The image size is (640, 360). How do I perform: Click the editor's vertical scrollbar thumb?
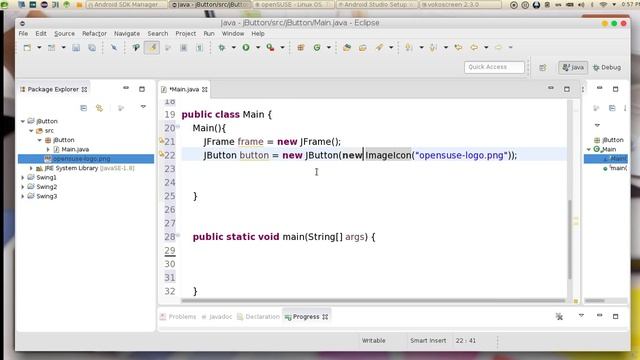tap(569, 239)
